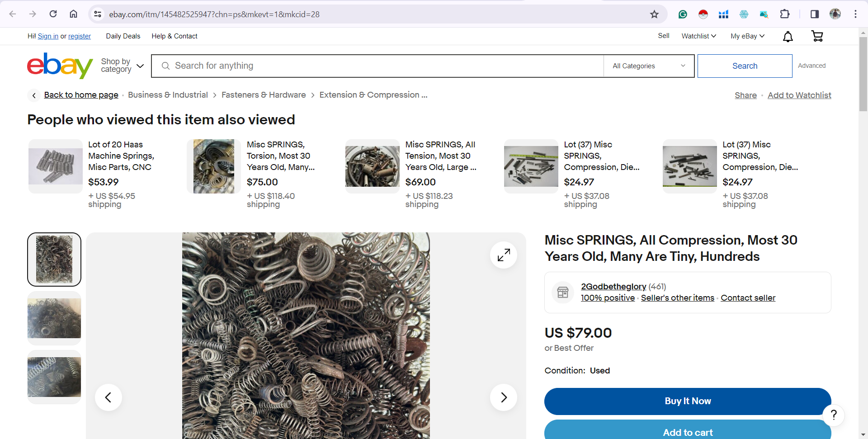Click Buy It Now button
This screenshot has width=868, height=439.
[688, 401]
